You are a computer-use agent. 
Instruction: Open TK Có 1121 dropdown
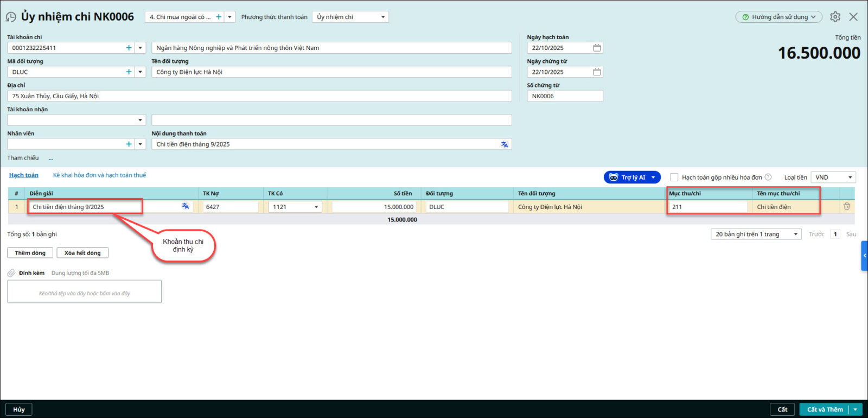pos(316,207)
